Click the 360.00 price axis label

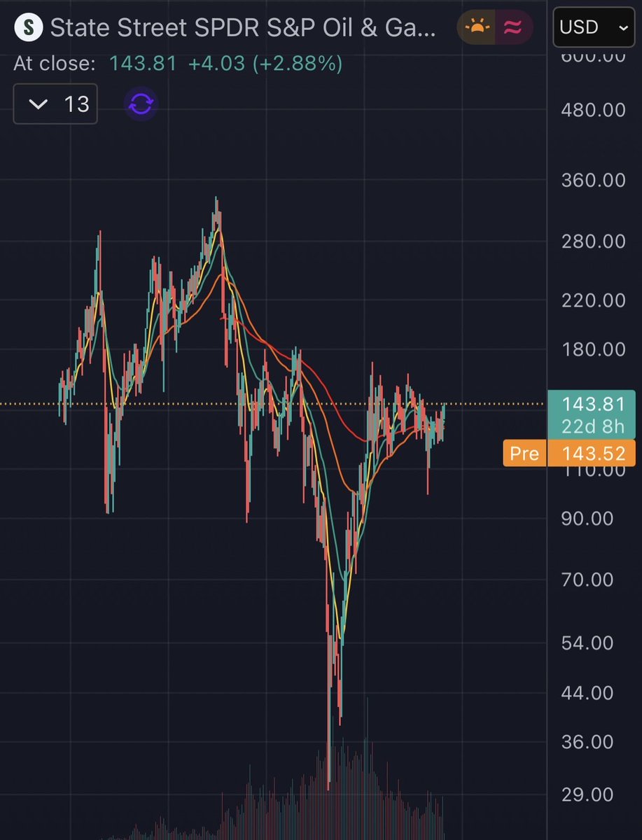pos(593,180)
